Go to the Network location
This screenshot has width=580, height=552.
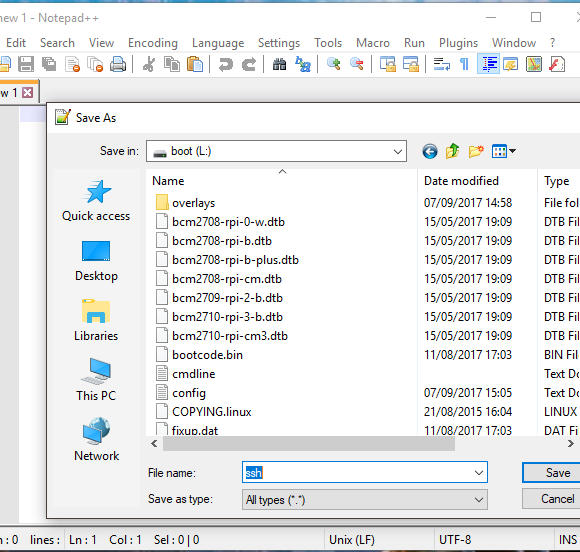(x=96, y=440)
